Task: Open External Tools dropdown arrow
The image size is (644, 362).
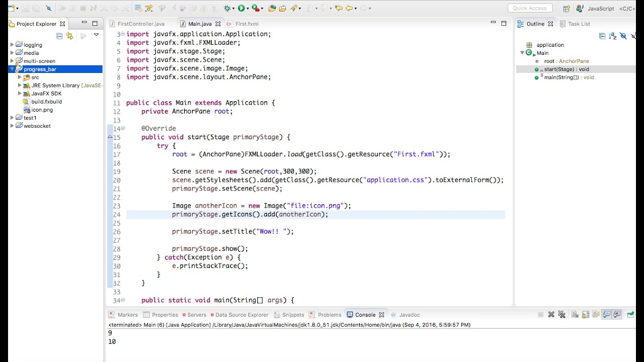Action: [262, 9]
